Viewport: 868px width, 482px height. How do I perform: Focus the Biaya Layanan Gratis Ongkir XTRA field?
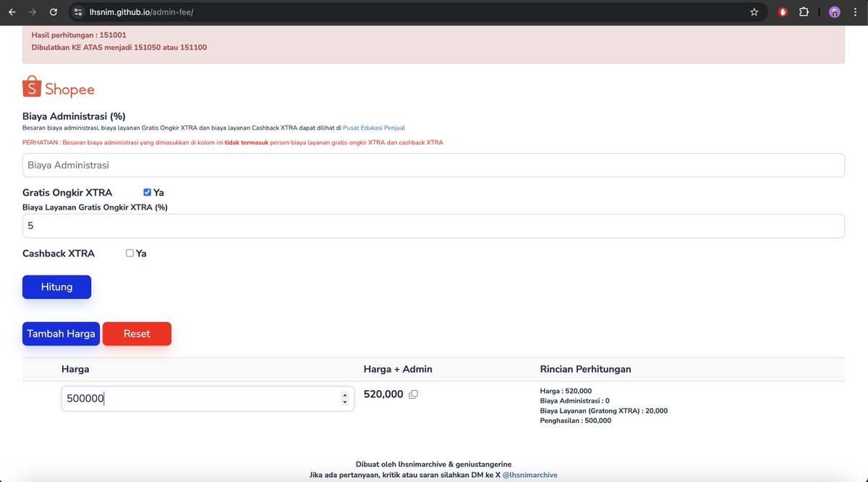click(x=433, y=226)
